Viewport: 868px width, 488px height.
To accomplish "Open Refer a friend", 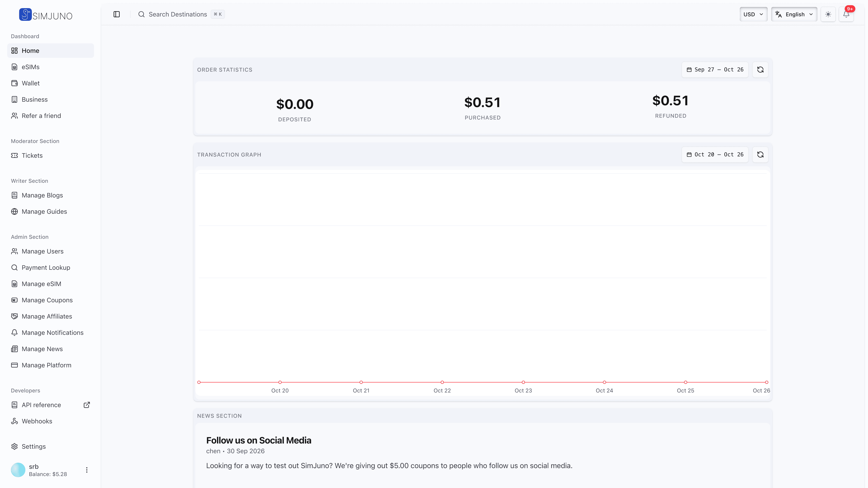I will (x=51, y=116).
